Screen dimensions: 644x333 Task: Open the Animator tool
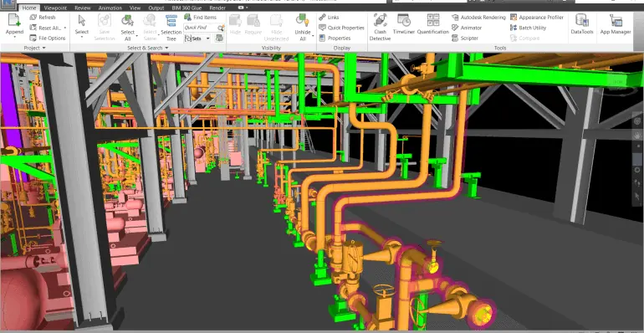[x=466, y=28]
